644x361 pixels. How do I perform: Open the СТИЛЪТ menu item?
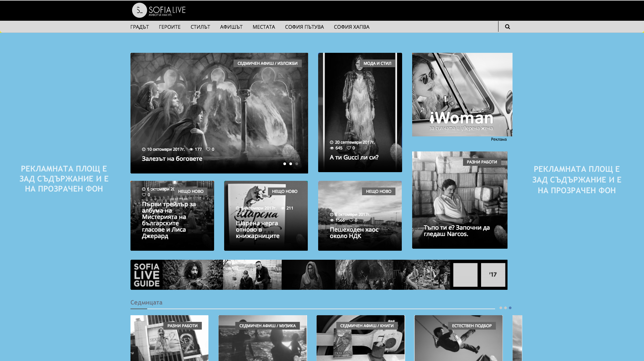pos(200,27)
